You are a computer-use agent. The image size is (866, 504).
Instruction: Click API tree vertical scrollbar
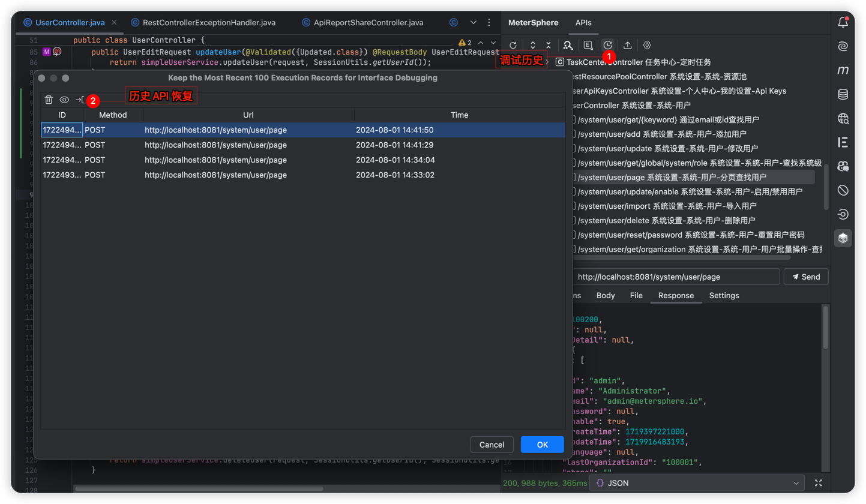[826, 186]
